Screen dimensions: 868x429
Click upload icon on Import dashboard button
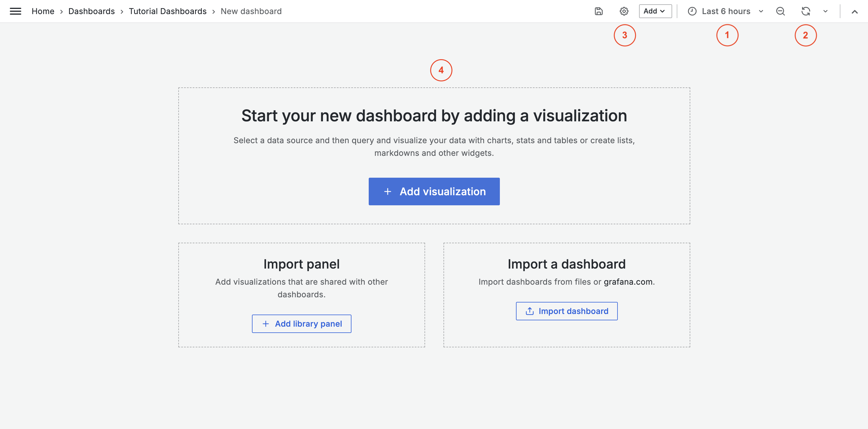(529, 311)
